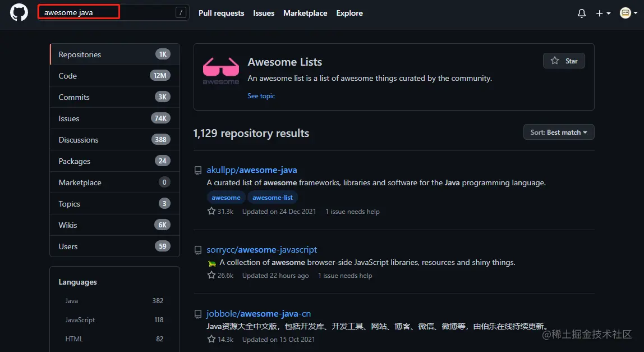Viewport: 644px width, 352px height.
Task: Click the 1,129 repository results heading
Action: 251,133
